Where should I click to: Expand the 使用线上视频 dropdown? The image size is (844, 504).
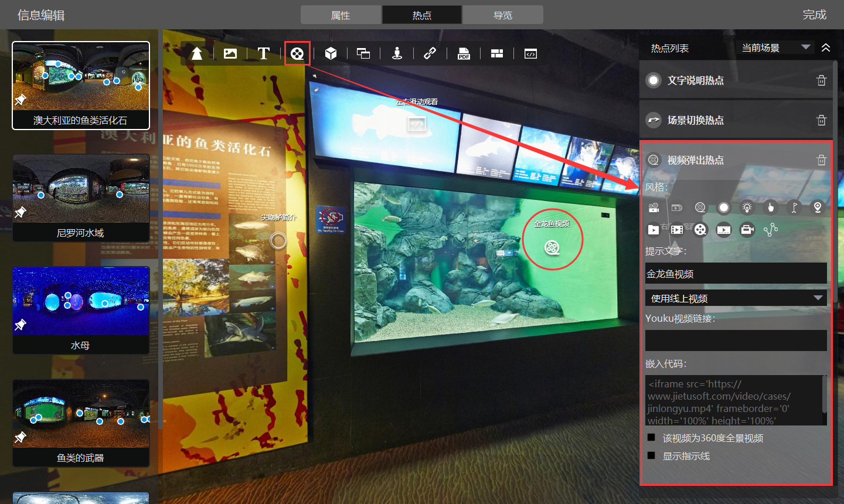[736, 298]
